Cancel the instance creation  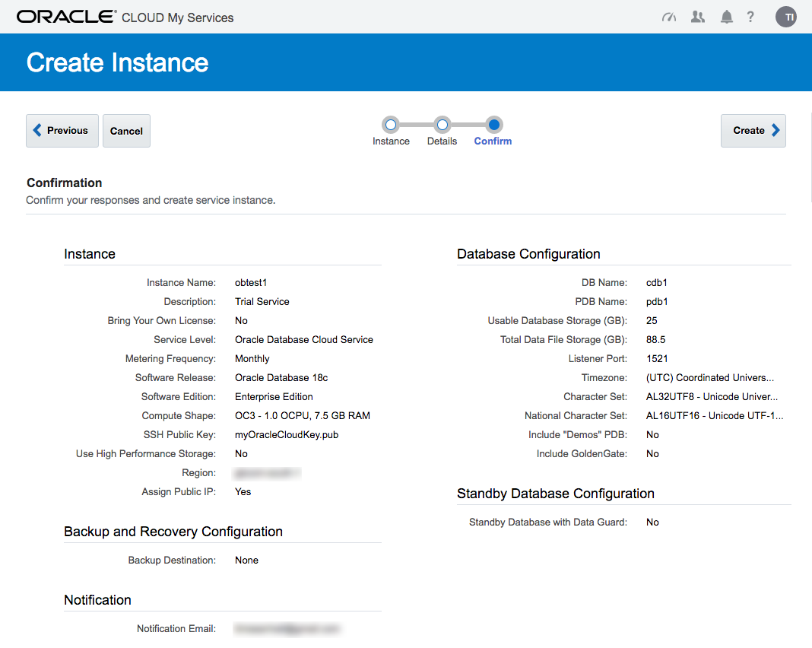coord(126,131)
